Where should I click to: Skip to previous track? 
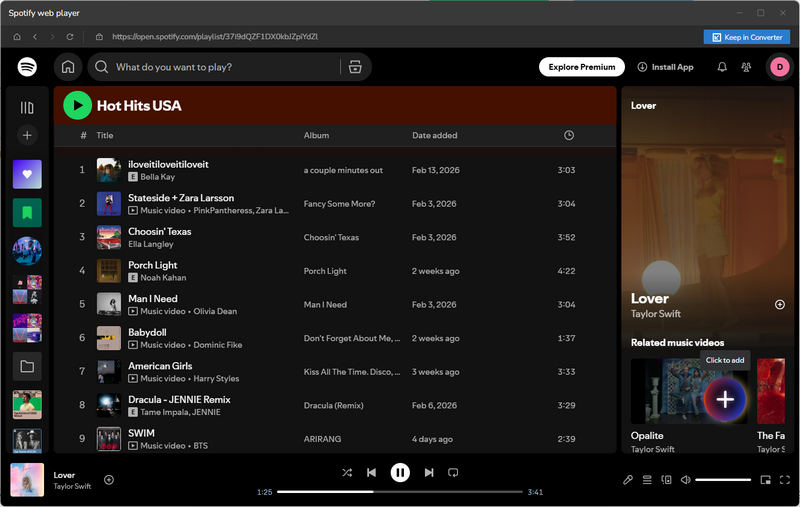click(x=371, y=472)
